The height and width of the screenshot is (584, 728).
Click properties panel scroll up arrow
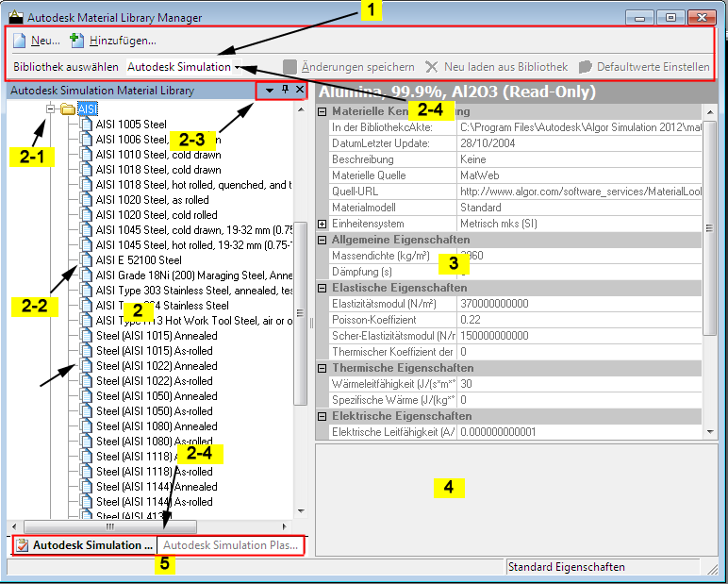pos(710,112)
